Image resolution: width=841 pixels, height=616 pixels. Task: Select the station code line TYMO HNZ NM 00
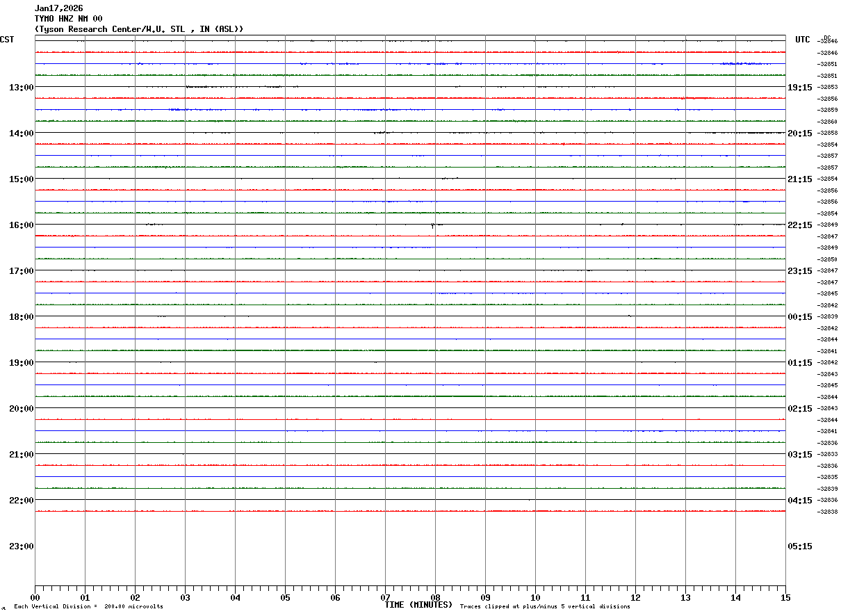click(69, 19)
